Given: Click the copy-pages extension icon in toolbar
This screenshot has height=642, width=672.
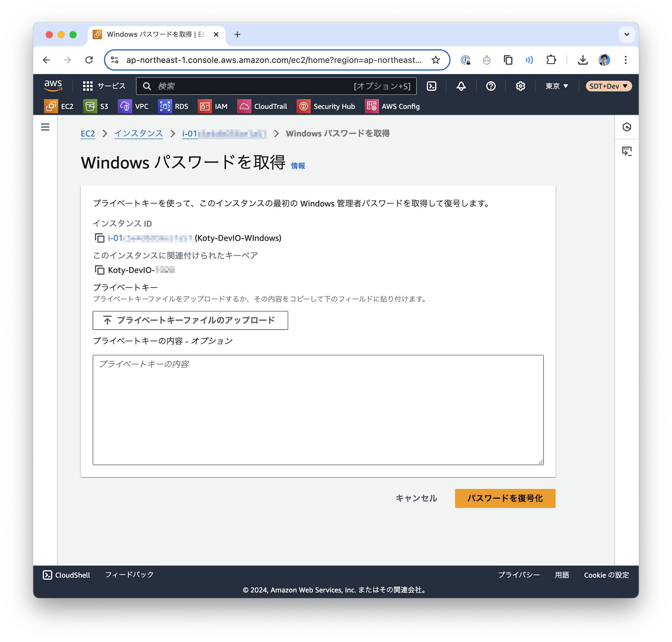Looking at the screenshot, I should point(508,60).
